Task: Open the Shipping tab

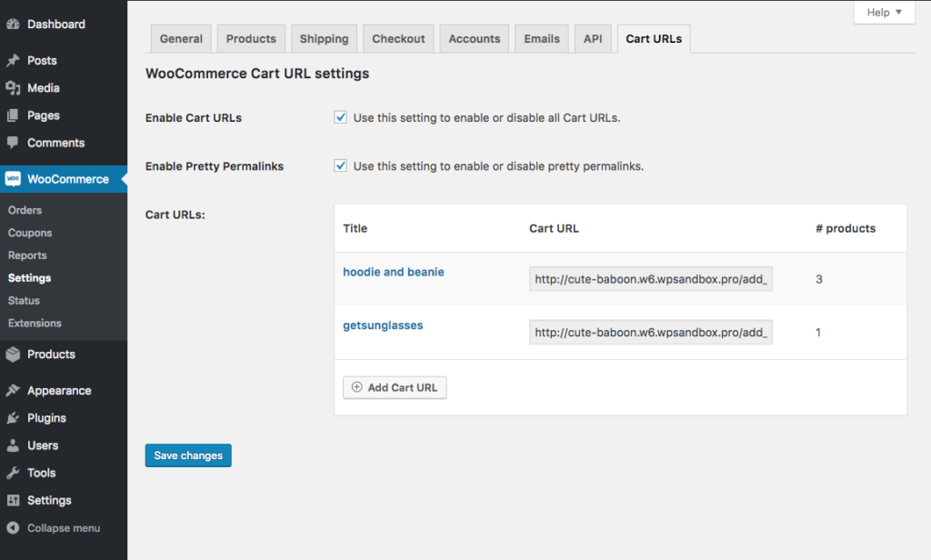Action: click(325, 38)
